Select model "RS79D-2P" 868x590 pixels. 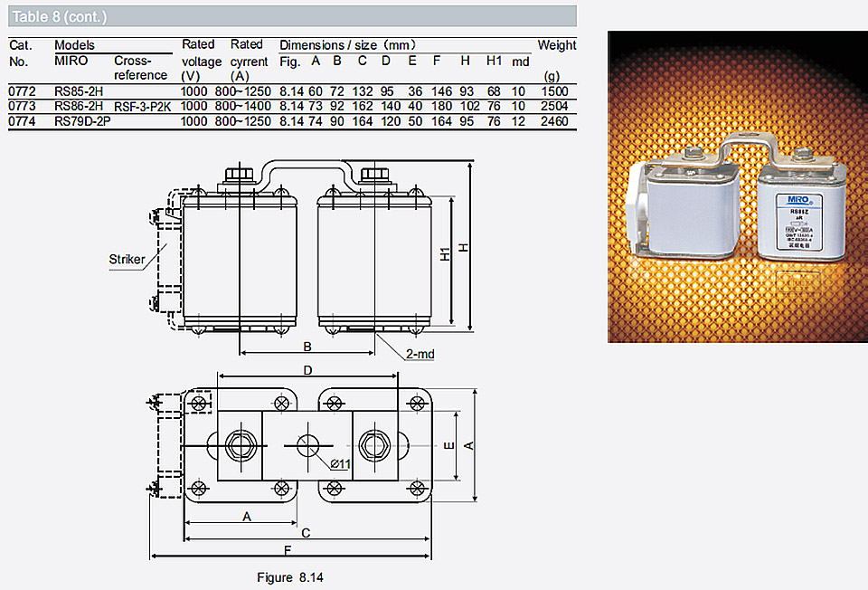(82, 121)
